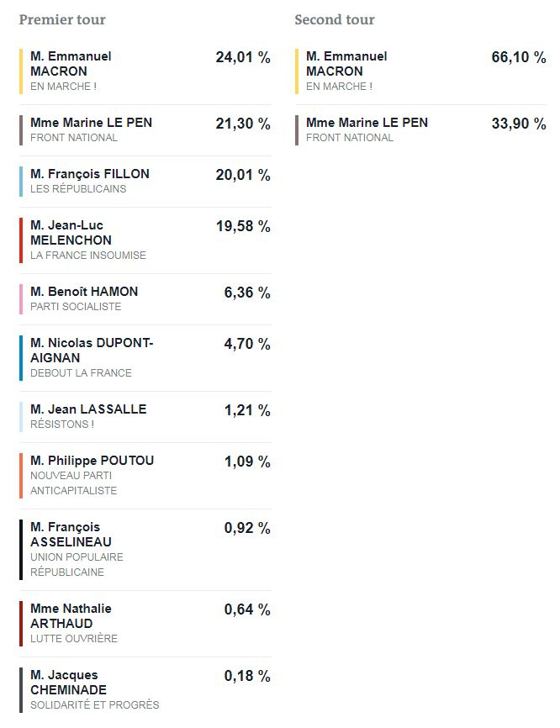The height and width of the screenshot is (728, 560).
Task: Click M. Benoît HAMON name
Action: (x=84, y=292)
